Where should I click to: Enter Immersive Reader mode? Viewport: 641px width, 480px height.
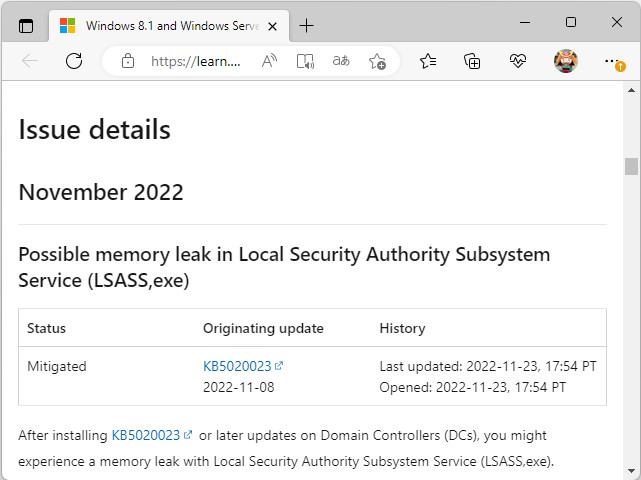pyautogui.click(x=305, y=61)
